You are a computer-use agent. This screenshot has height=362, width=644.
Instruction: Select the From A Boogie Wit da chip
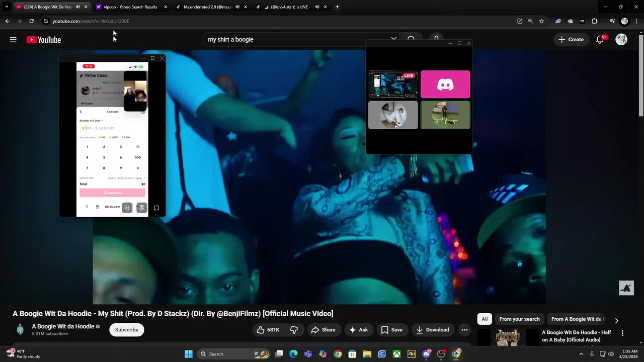pyautogui.click(x=578, y=319)
